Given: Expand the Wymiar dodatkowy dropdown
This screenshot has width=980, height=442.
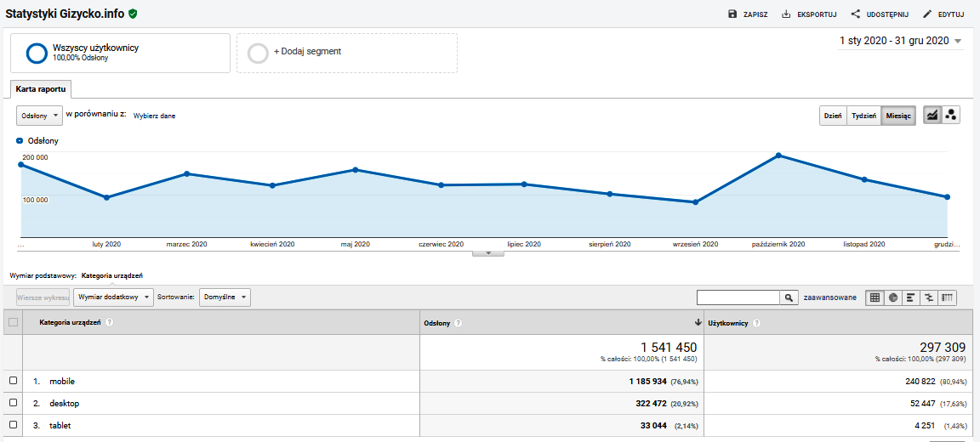Looking at the screenshot, I should pos(113,297).
